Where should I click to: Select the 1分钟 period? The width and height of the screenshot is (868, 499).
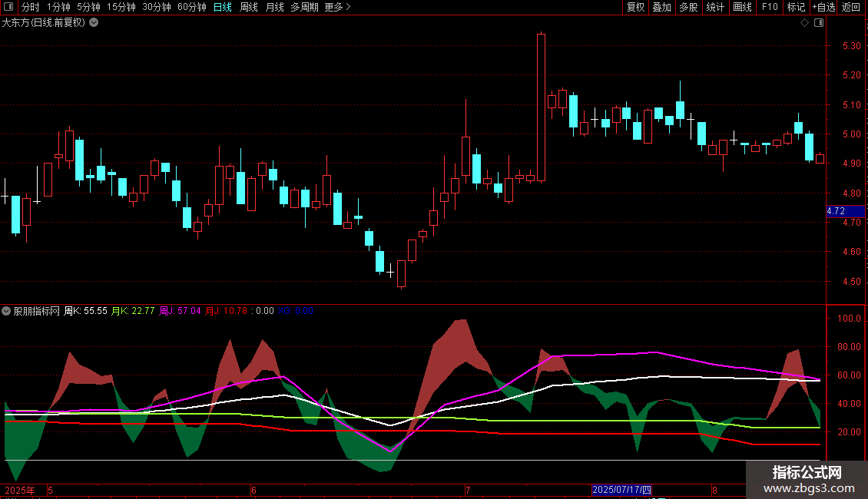click(58, 7)
